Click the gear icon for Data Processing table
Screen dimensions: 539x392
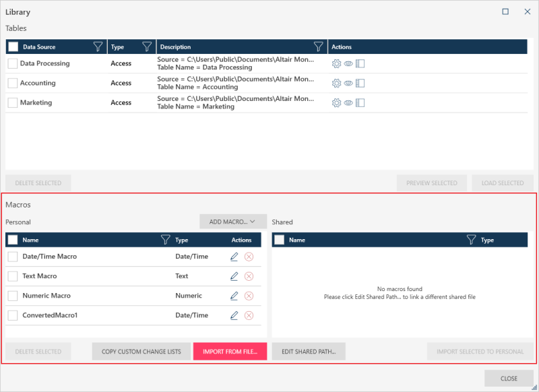point(336,64)
